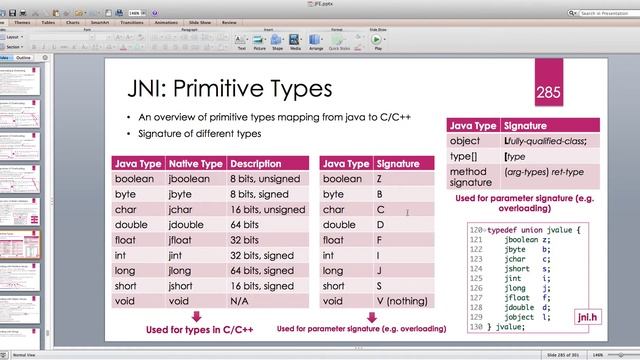The width and height of the screenshot is (640, 360).
Task: Select the first slide thumbnail in the pane
Action: (20, 81)
